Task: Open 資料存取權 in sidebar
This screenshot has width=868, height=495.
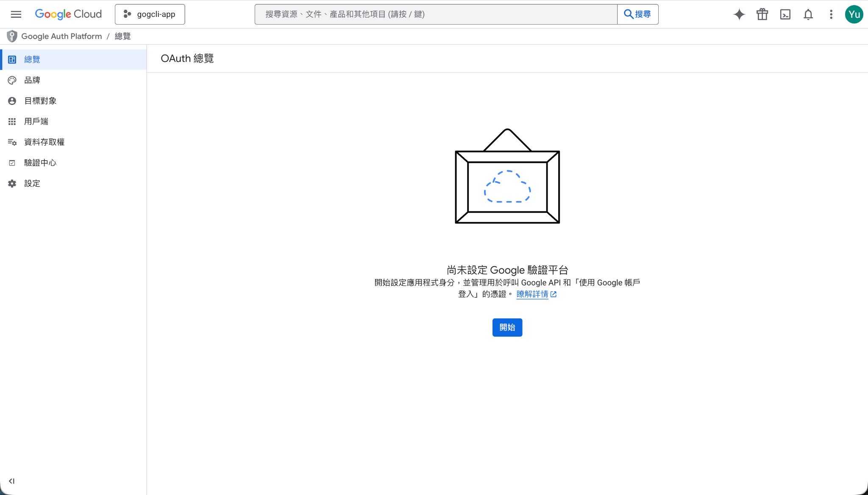Action: (x=44, y=142)
